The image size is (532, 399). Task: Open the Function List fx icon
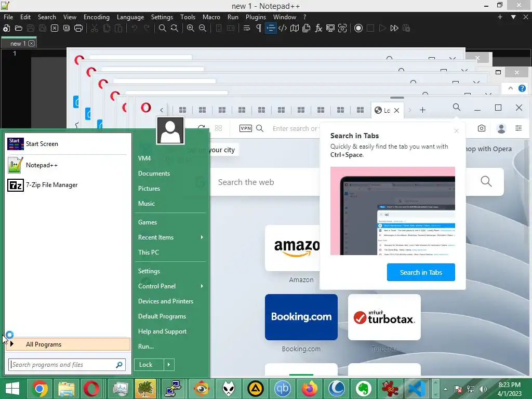(318, 28)
